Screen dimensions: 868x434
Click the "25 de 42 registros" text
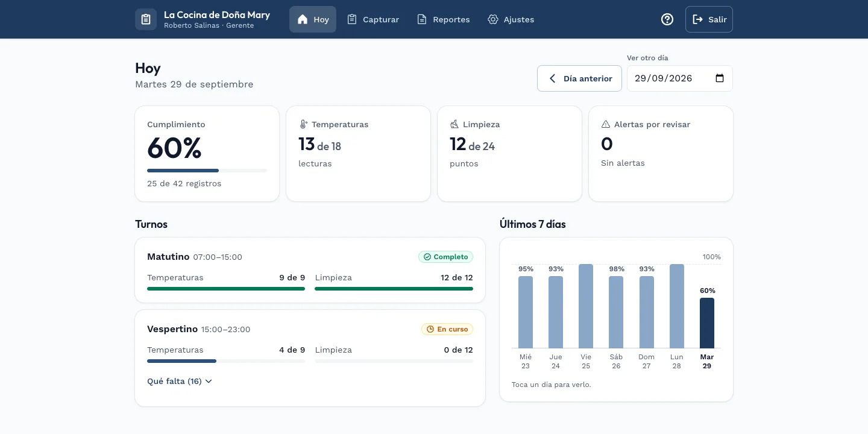(184, 183)
